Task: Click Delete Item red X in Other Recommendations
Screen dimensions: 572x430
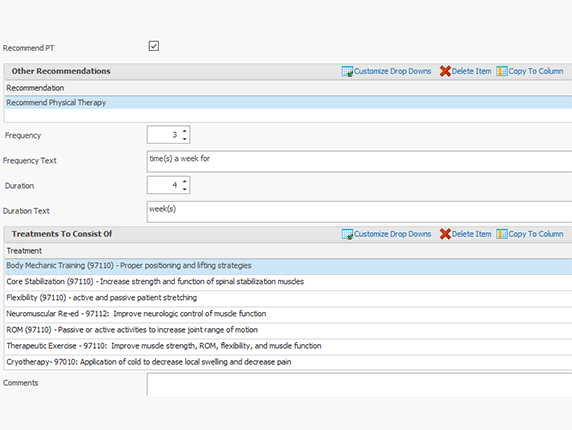Action: 445,71
